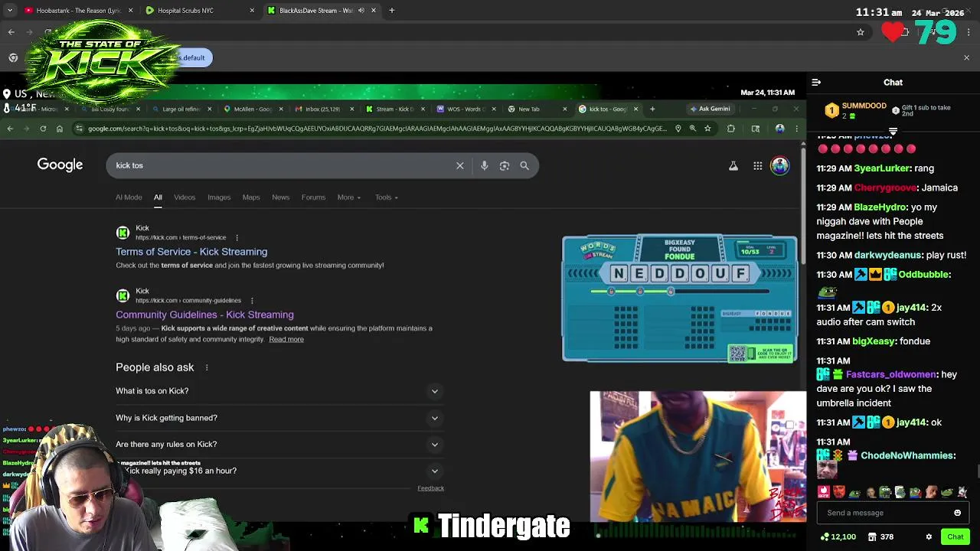The width and height of the screenshot is (980, 551).
Task: Open the Tools dropdown under search
Action: click(387, 197)
